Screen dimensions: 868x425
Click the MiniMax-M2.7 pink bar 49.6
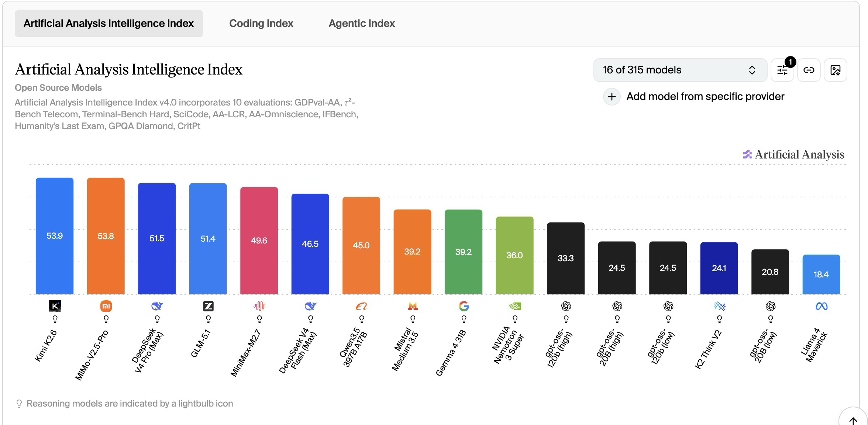pos(259,241)
